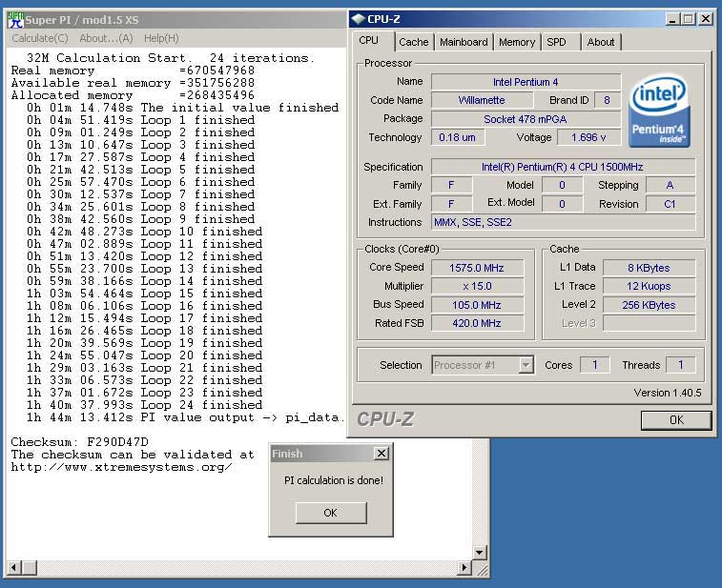Click the Bus Speed value 105.0 MHz
Image resolution: width=722 pixels, height=588 pixels.
pyautogui.click(x=477, y=305)
